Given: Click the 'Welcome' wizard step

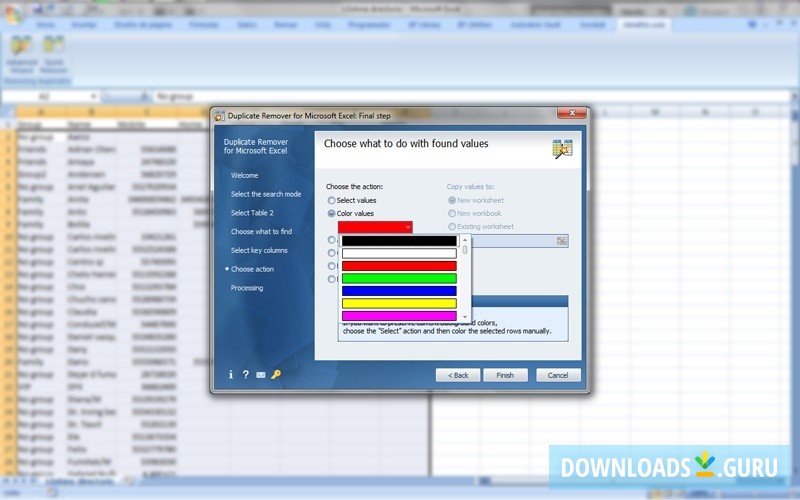Looking at the screenshot, I should 244,176.
